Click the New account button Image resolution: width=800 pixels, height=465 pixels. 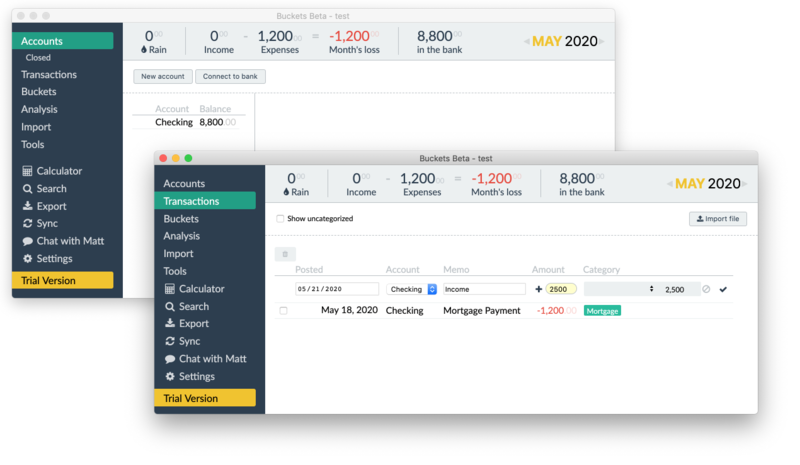(162, 76)
